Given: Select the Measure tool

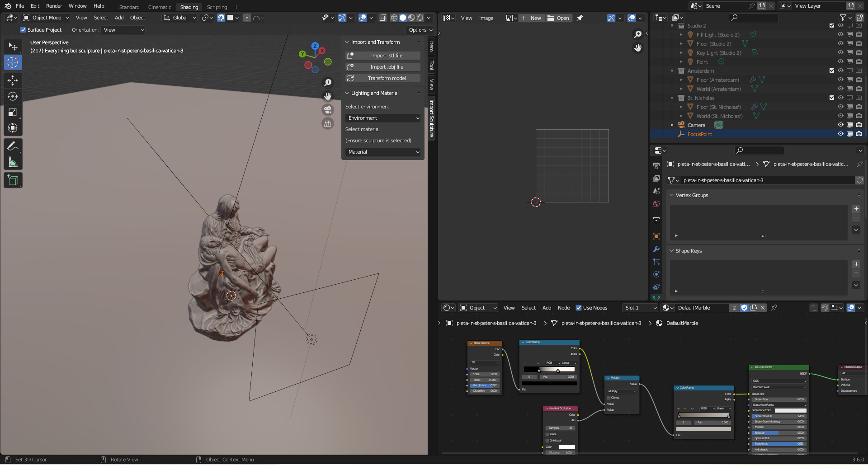Looking at the screenshot, I should pos(13,162).
